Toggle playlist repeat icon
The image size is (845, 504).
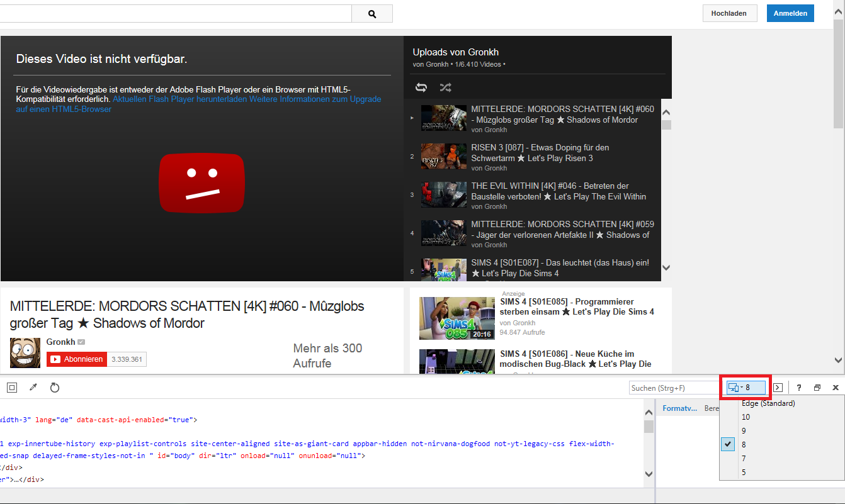tap(421, 87)
